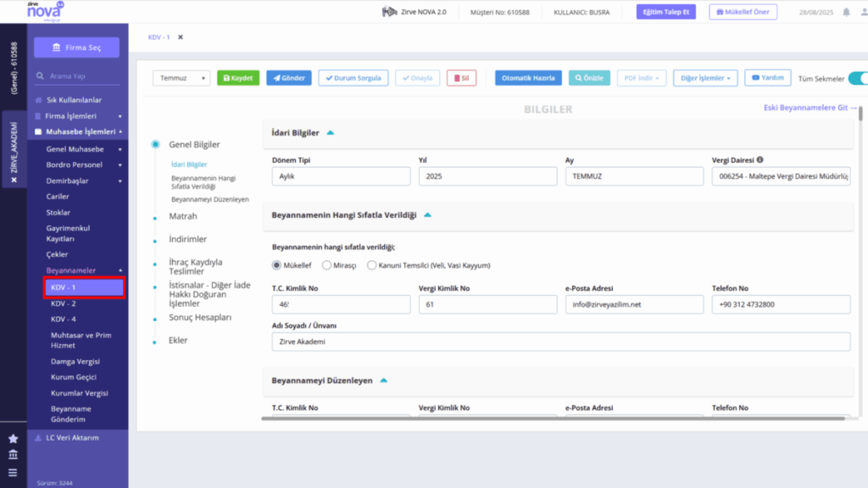Click the notification bell icon

pyautogui.click(x=846, y=12)
